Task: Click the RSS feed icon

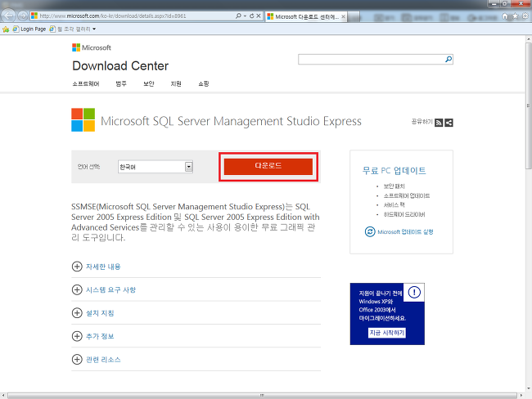Action: point(439,123)
